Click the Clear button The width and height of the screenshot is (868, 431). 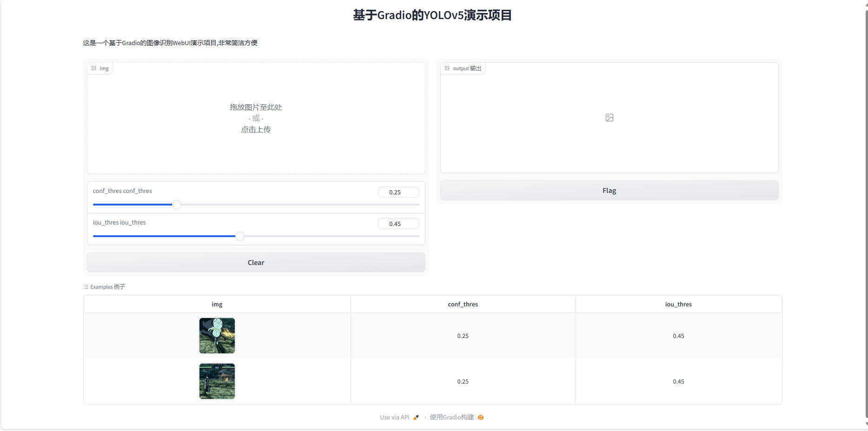256,263
